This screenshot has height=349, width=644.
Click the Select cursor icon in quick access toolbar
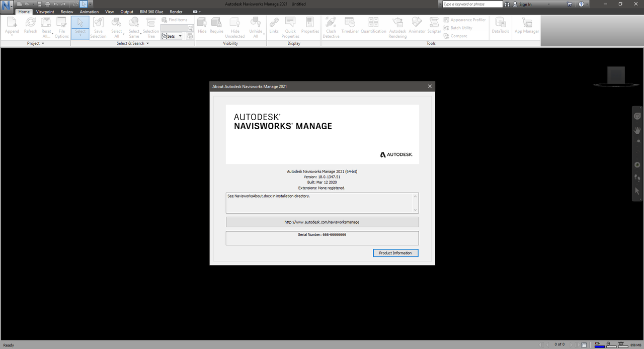(x=84, y=4)
